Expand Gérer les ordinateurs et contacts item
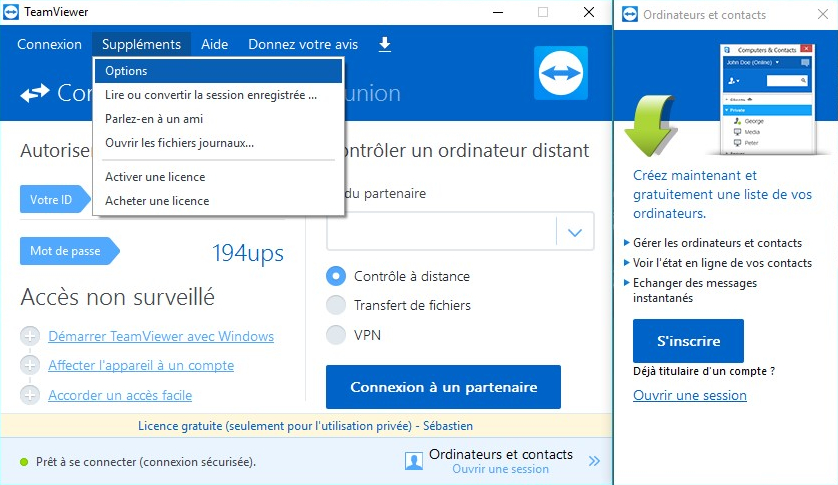The width and height of the screenshot is (838, 485). click(626, 243)
